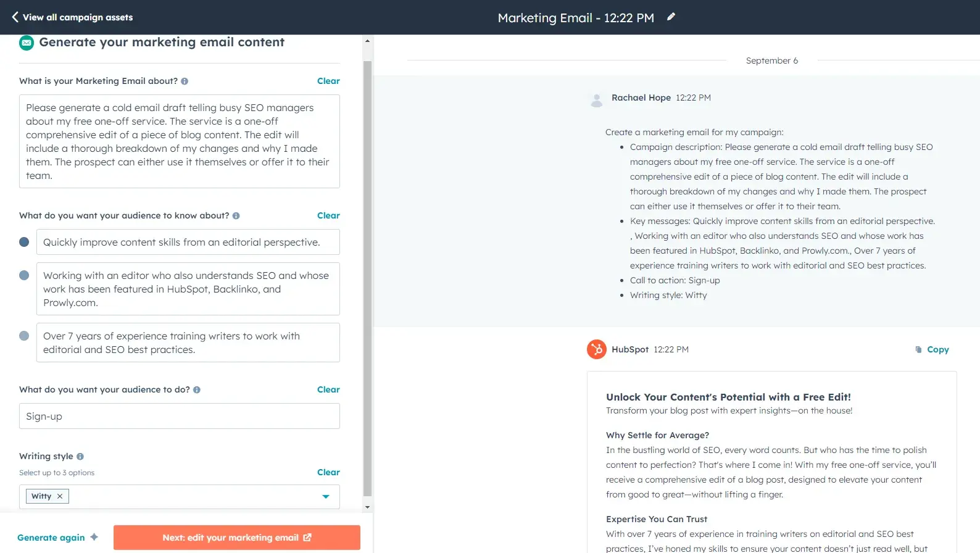Viewport: 980px width, 553px height.
Task: Click the Sign-up call to action field
Action: [x=179, y=417]
